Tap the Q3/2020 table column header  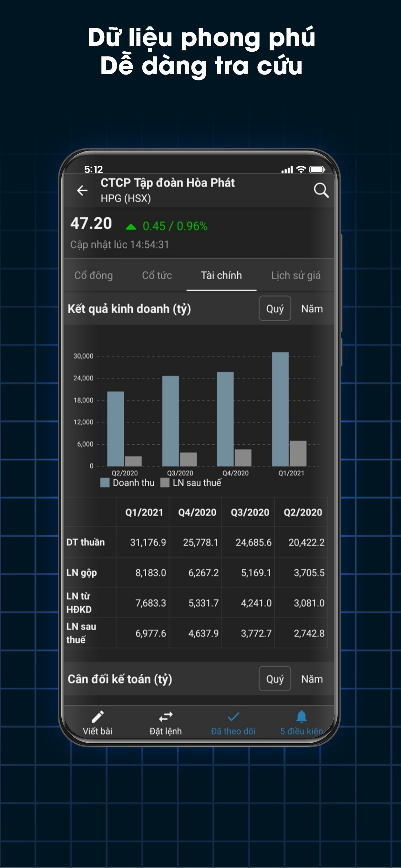250,512
